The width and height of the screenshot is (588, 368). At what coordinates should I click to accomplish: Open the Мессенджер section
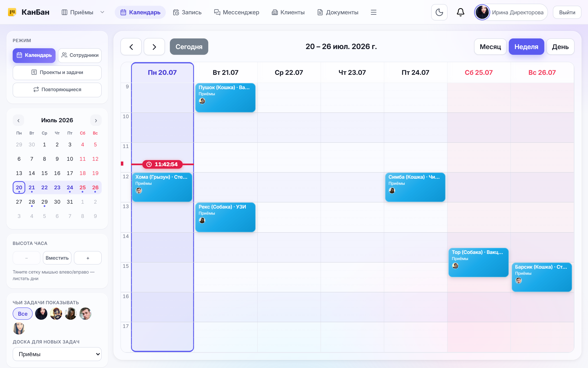(x=236, y=12)
